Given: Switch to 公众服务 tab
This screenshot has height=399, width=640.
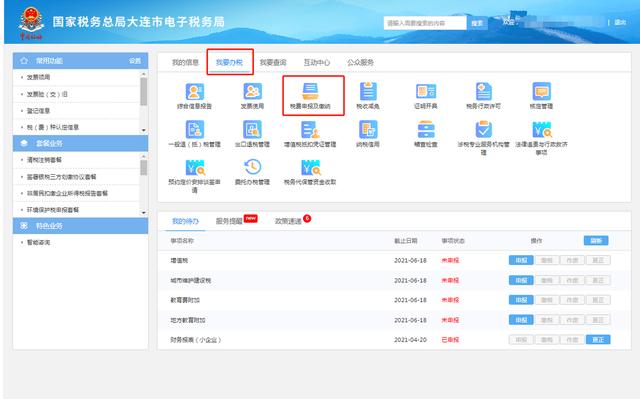Looking at the screenshot, I should click(360, 62).
